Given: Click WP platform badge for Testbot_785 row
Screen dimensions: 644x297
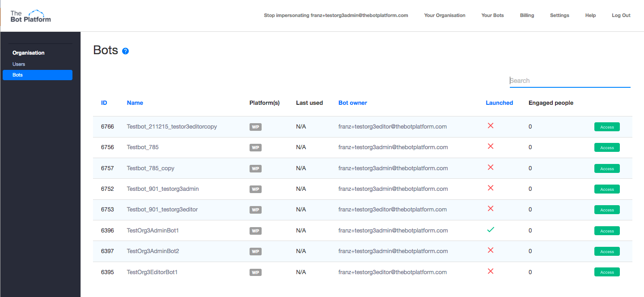Looking at the screenshot, I should click(255, 148).
